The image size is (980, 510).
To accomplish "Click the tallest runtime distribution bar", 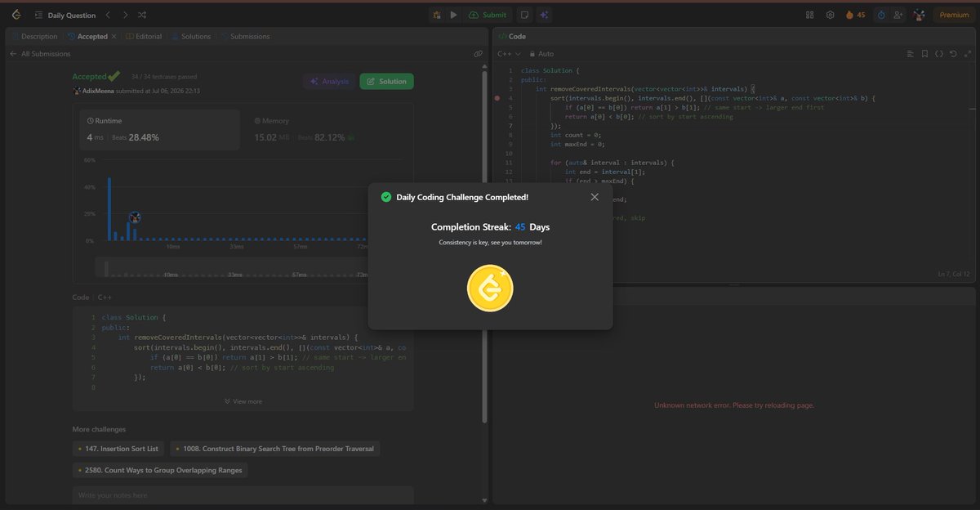I will (x=109, y=208).
